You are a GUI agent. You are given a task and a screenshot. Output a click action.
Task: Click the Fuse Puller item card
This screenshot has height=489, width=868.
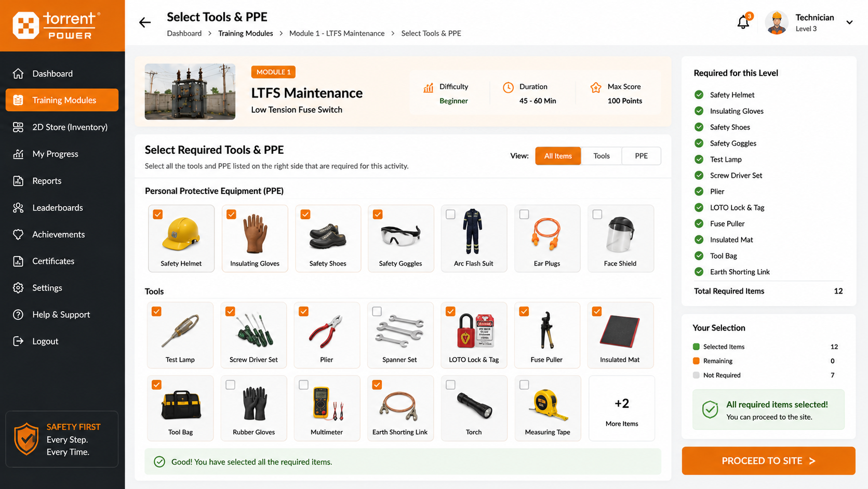tap(546, 335)
